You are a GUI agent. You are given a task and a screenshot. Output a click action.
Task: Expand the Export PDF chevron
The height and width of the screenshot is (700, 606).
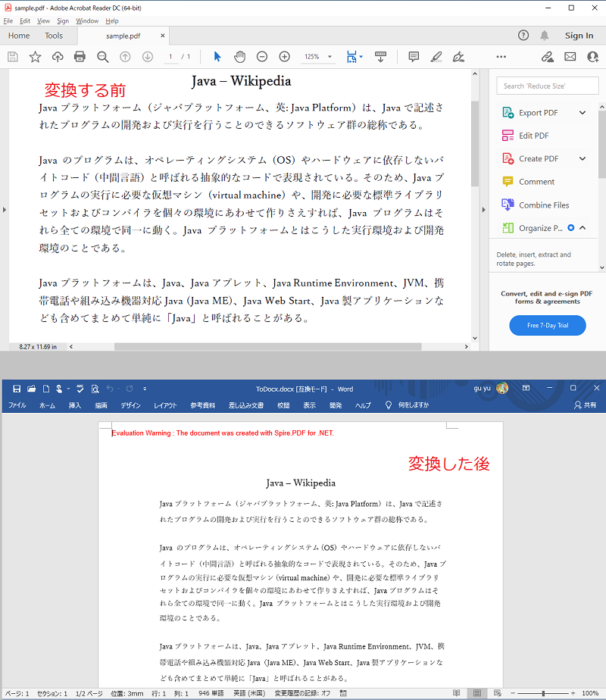[x=583, y=112]
